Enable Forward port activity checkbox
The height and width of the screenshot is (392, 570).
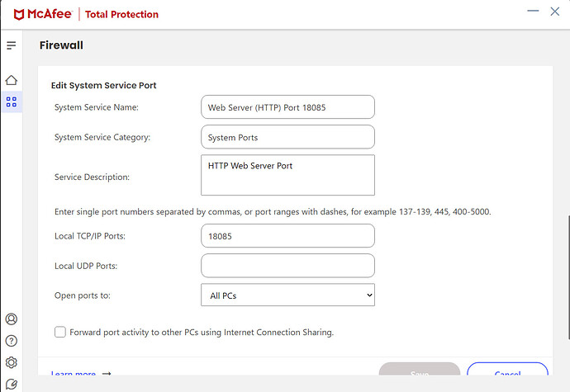[60, 332]
